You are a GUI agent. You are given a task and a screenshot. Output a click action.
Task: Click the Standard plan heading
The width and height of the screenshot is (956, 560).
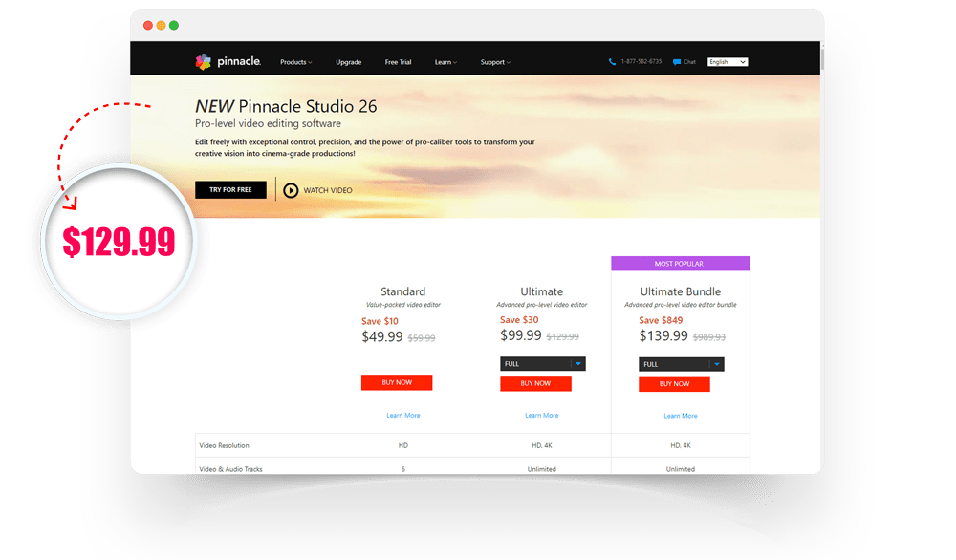pos(403,291)
